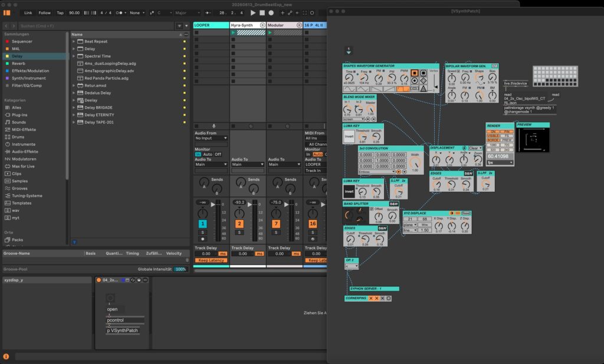This screenshot has width=604, height=364.
Task: Click Modular track activator button 7
Action: pyautogui.click(x=276, y=224)
